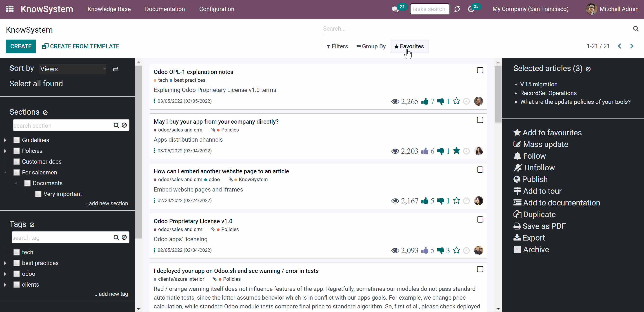Open the kebab menu for Odoo Proprietary License v1.0
644x312 pixels.
[154, 250]
